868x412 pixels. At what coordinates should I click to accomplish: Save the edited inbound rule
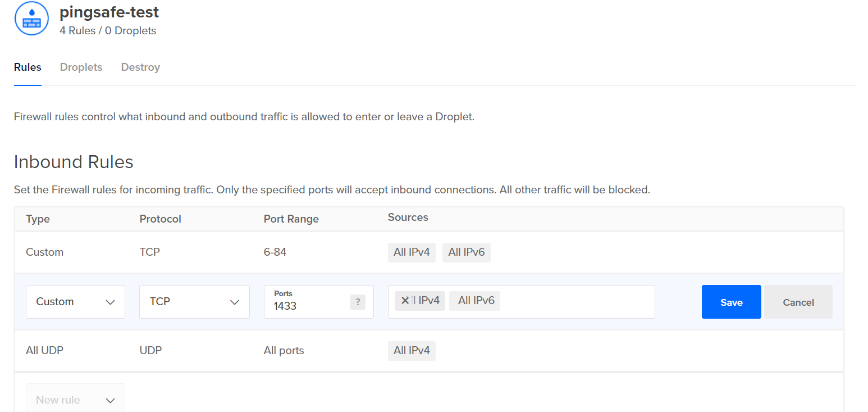click(x=731, y=302)
